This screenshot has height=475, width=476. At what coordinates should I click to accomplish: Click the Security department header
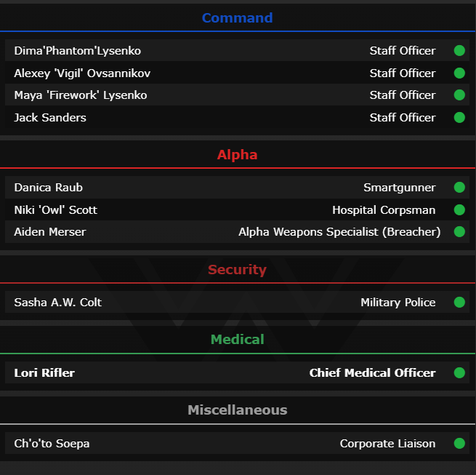(x=238, y=270)
